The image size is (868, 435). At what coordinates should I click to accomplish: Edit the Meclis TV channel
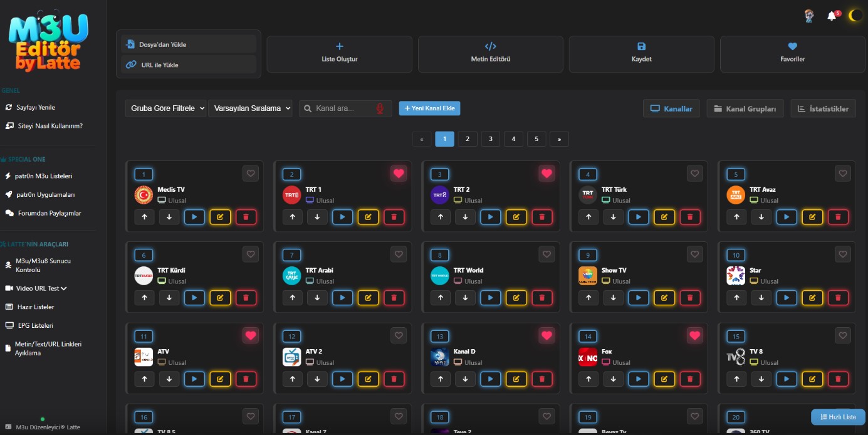220,217
